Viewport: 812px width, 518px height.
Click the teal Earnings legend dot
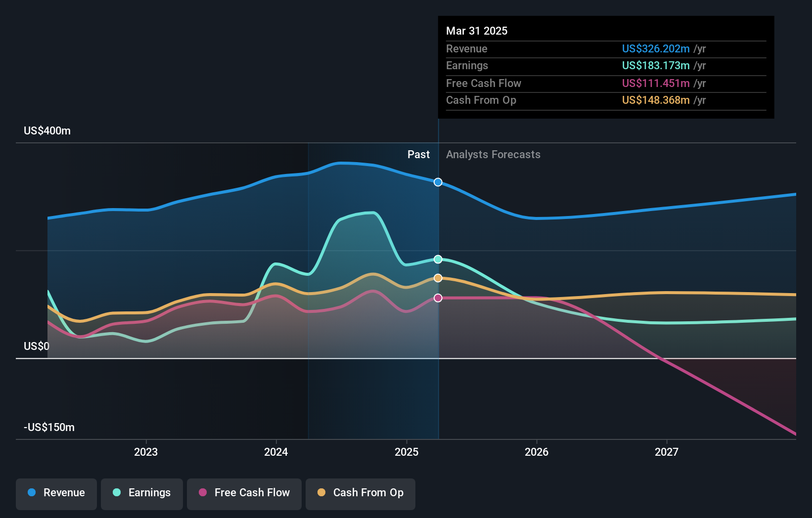pos(117,492)
